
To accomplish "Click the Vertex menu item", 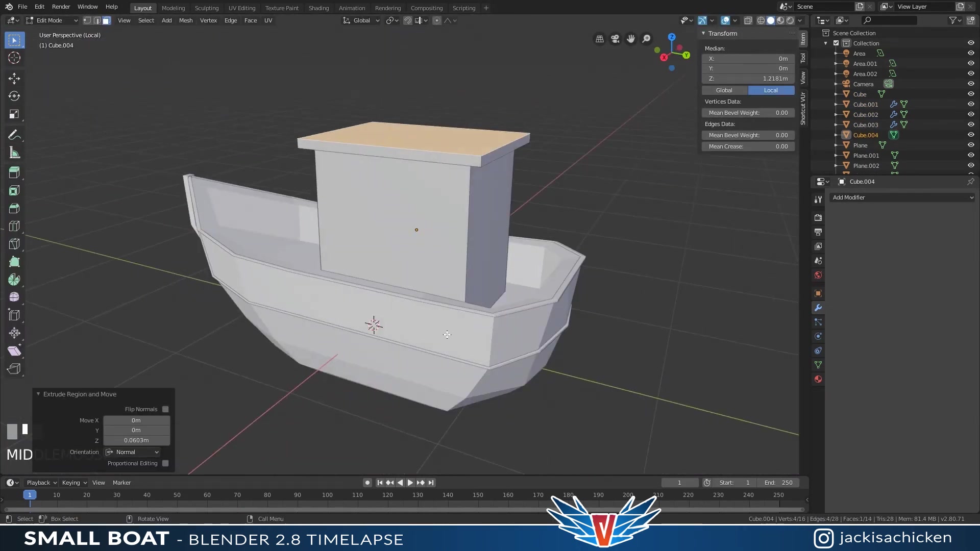I will point(209,19).
